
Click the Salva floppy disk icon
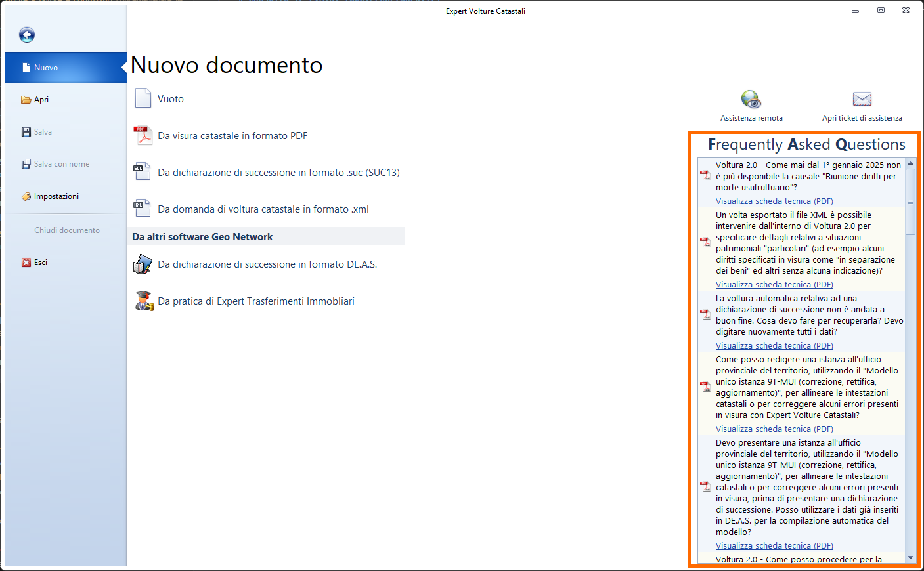[26, 132]
